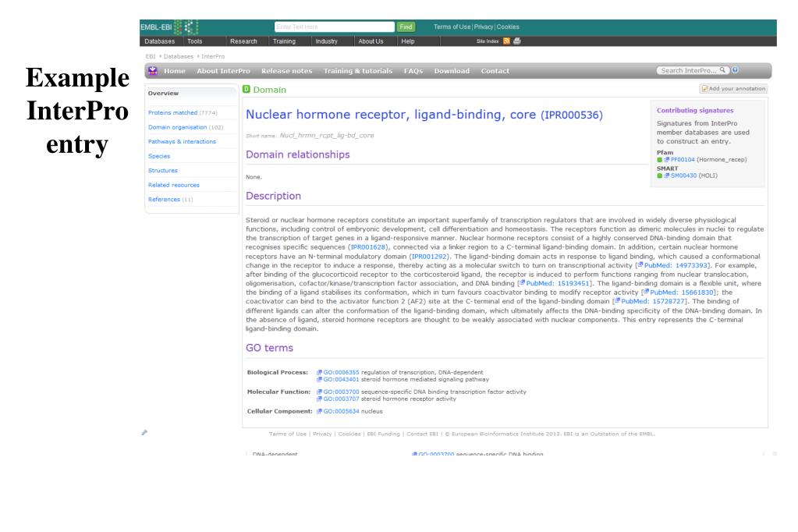Open Related resources sidebar link
The image size is (798, 532).
click(173, 185)
